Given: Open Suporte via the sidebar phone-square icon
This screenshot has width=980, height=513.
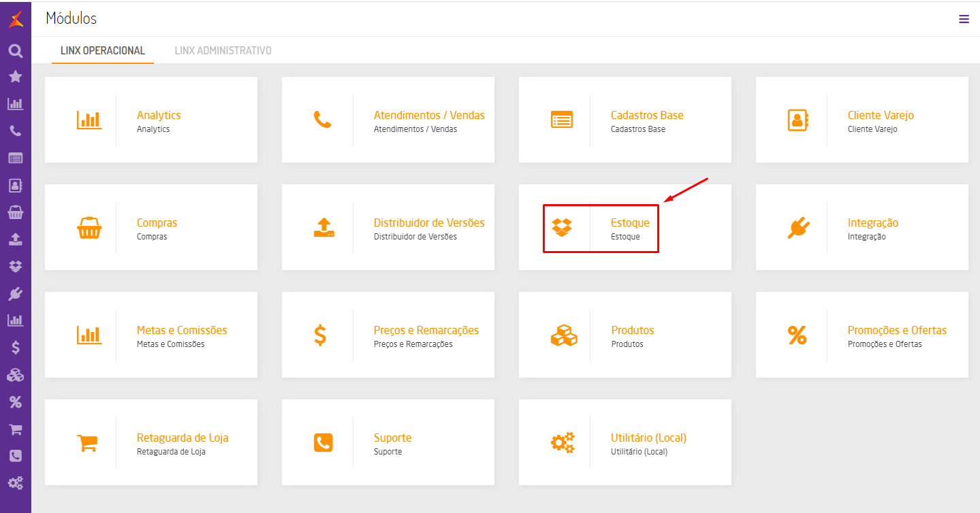Looking at the screenshot, I should pos(16,456).
